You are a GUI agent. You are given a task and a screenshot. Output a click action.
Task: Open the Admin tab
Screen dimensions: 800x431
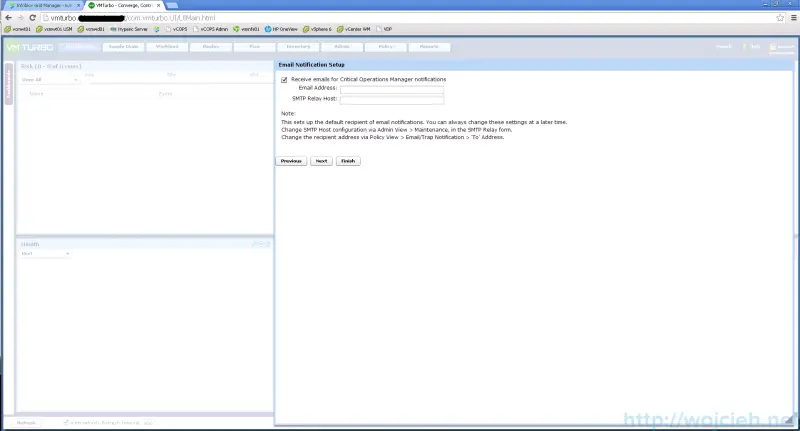pyautogui.click(x=342, y=47)
